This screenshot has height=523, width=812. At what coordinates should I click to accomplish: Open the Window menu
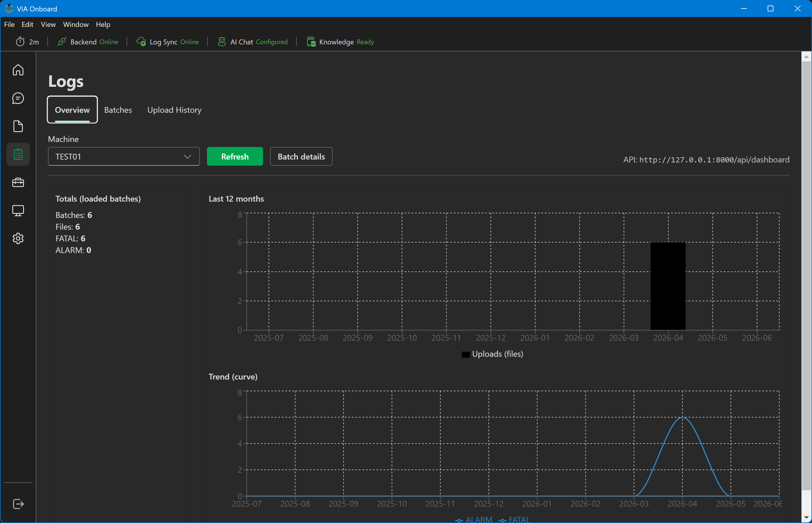tap(76, 25)
